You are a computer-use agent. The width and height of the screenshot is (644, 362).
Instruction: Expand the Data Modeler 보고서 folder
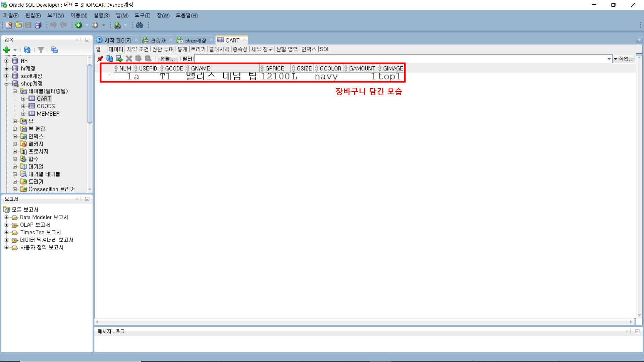pos(6,217)
